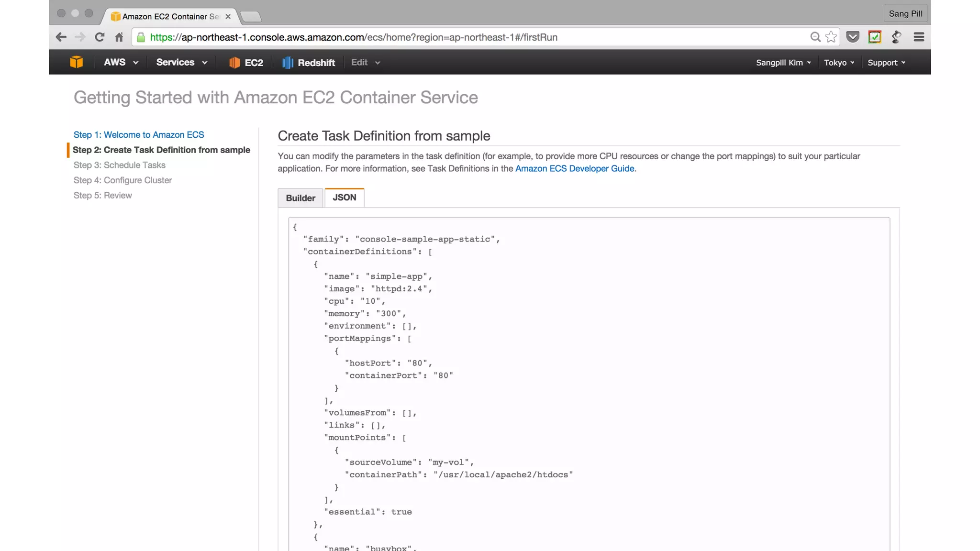980x551 pixels.
Task: Open the Support dropdown menu
Action: (886, 63)
